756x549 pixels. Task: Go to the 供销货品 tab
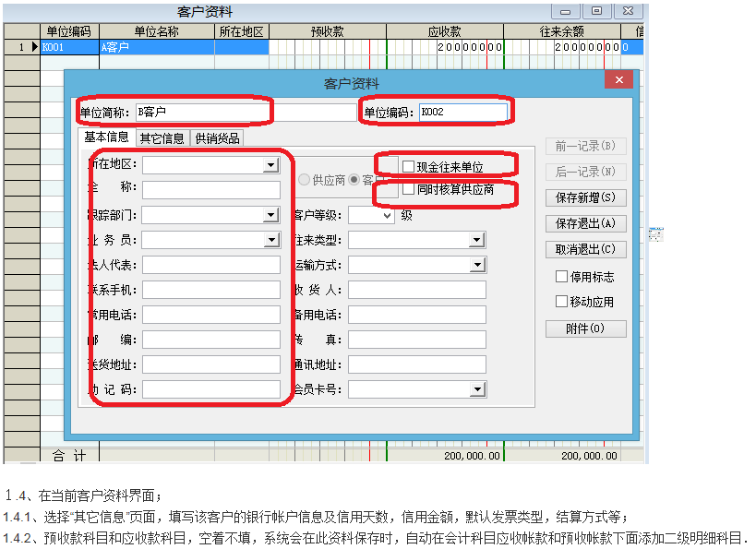pyautogui.click(x=218, y=138)
